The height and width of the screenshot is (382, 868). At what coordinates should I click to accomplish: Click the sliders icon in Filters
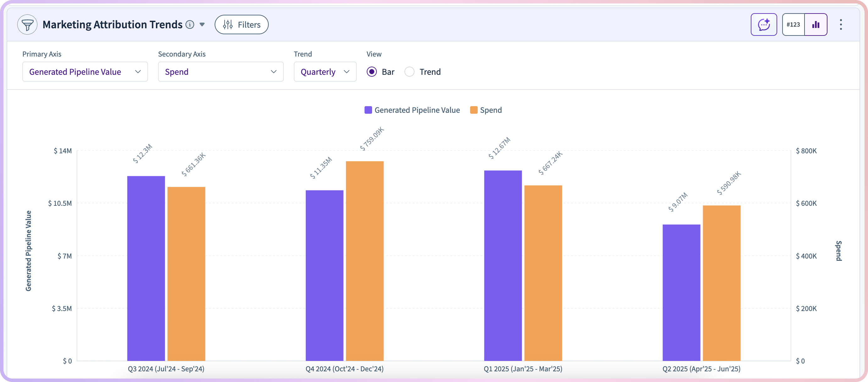228,25
